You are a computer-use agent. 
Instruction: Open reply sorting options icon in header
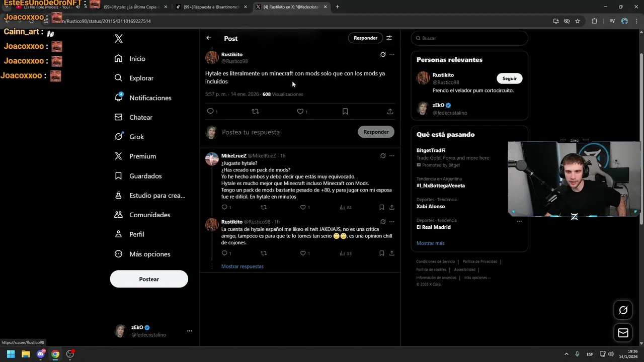(x=389, y=38)
